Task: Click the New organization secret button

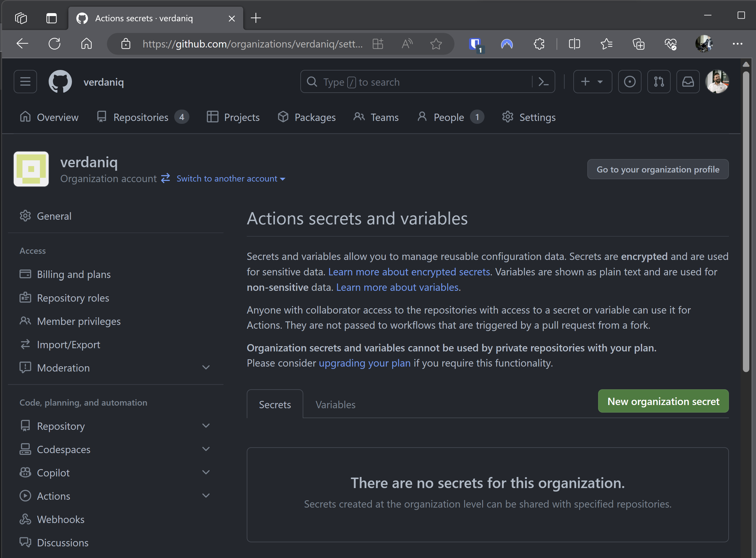Action: tap(663, 401)
